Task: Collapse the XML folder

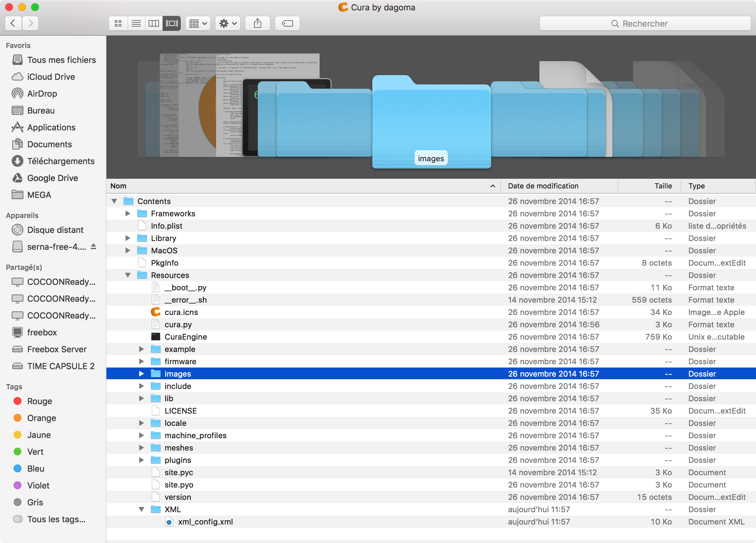Action: (141, 510)
